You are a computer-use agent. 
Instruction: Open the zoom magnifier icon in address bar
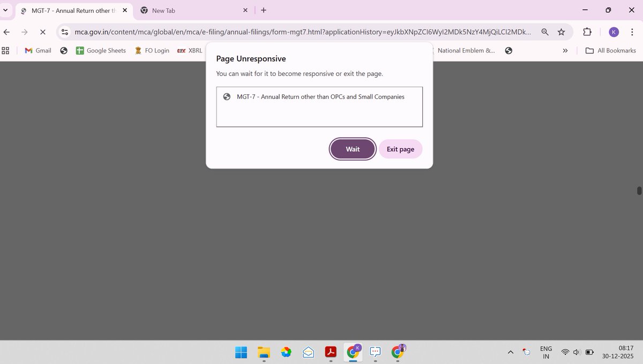545,32
